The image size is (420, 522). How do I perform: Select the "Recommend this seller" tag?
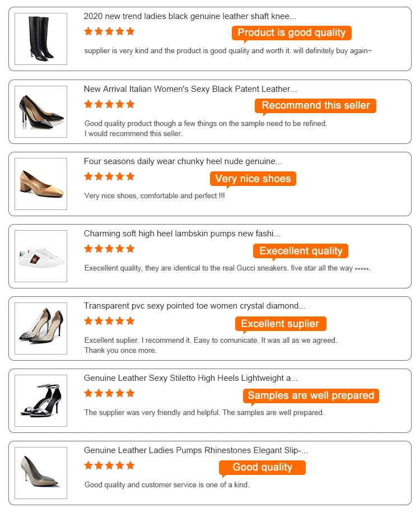pyautogui.click(x=316, y=105)
